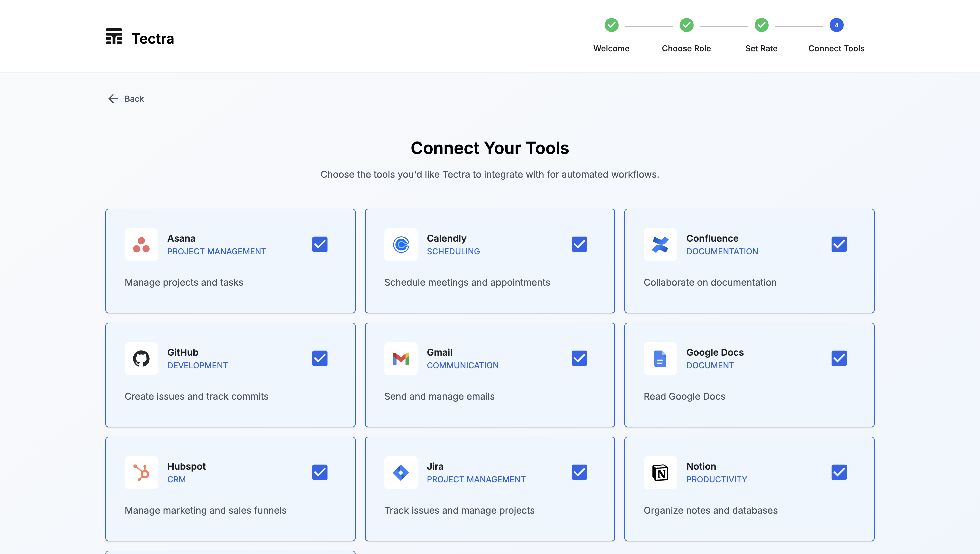Click the Gmail envelope icon
Image resolution: width=980 pixels, height=554 pixels.
point(401,358)
